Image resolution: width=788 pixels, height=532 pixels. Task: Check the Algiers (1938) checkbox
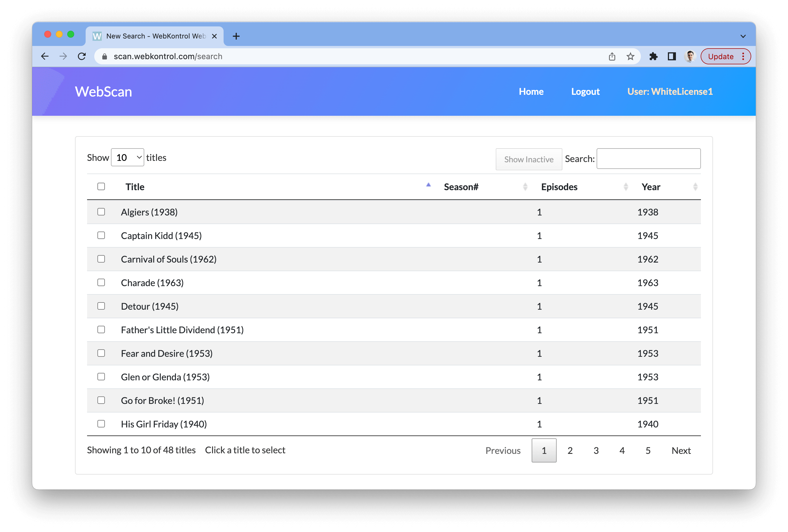tap(101, 212)
